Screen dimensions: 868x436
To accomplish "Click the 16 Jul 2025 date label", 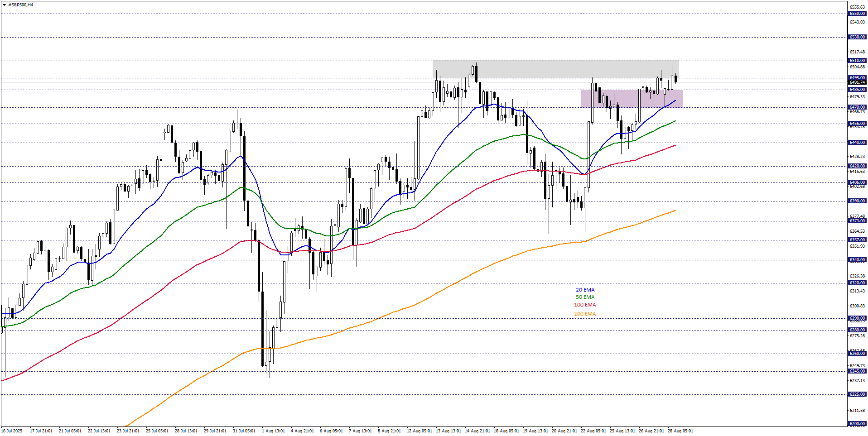I will [x=12, y=431].
